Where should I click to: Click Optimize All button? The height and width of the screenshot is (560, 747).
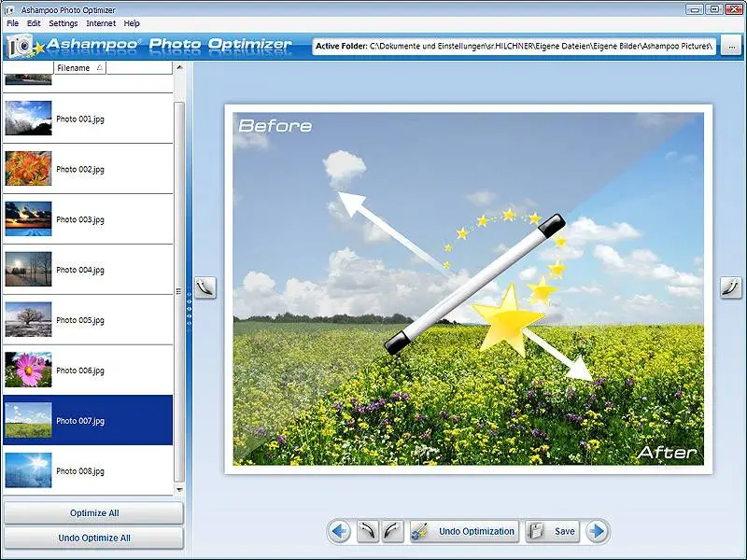(x=94, y=512)
